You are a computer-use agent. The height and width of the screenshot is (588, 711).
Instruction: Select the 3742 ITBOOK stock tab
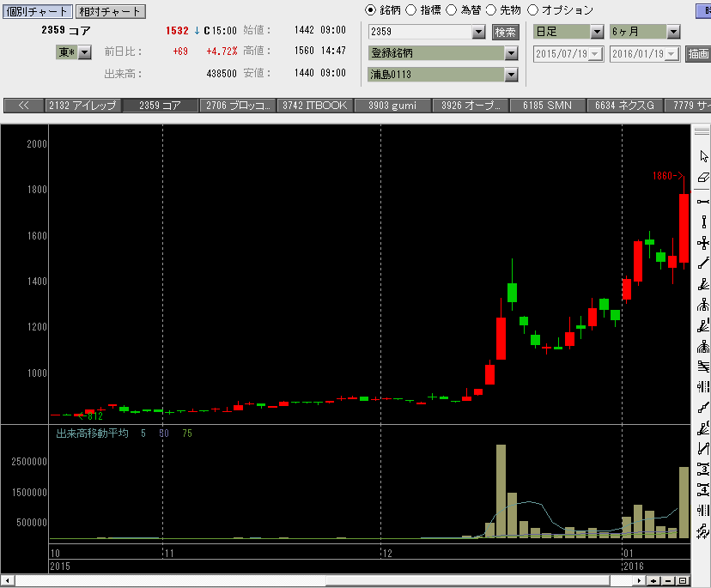pyautogui.click(x=315, y=106)
